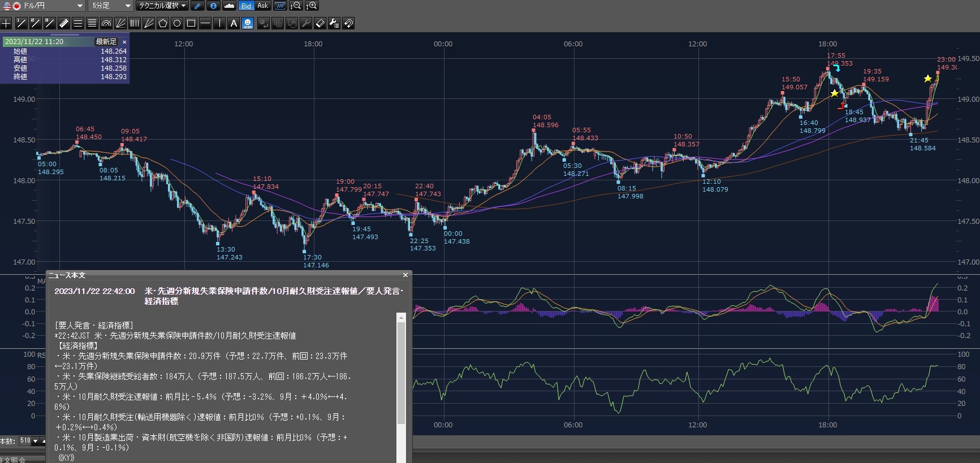980x463 pixels.
Task: Expand the テクニカル選択 indicator menu
Action: tap(162, 6)
